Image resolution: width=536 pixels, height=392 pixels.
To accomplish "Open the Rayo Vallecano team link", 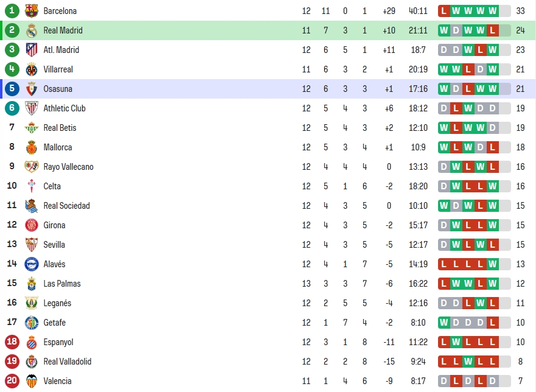I will tap(68, 167).
